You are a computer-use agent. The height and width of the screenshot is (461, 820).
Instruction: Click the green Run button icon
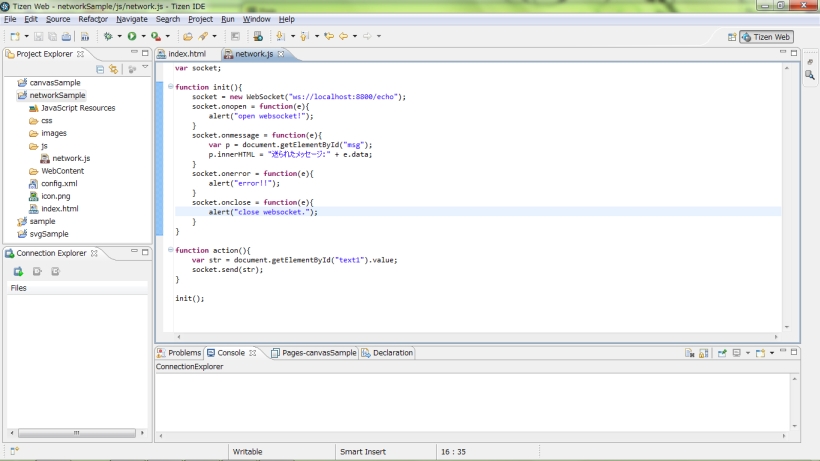click(x=132, y=36)
